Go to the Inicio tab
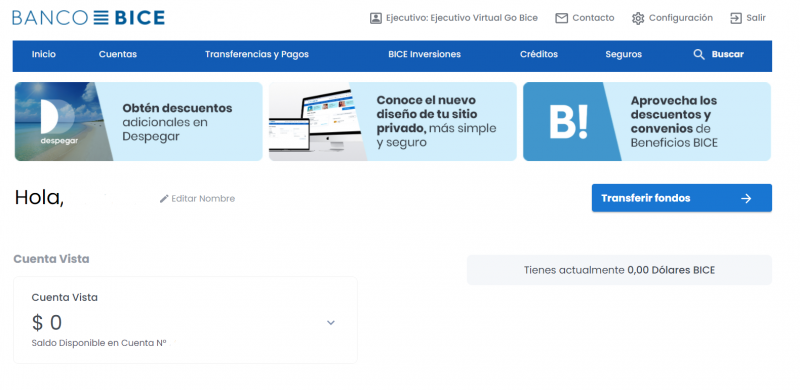Viewport: 800px width, 390px height. (x=44, y=54)
